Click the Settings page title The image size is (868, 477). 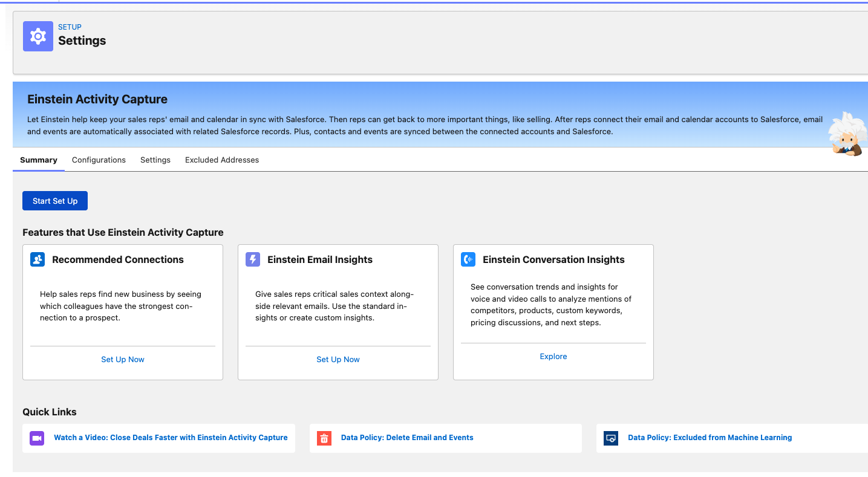click(82, 41)
